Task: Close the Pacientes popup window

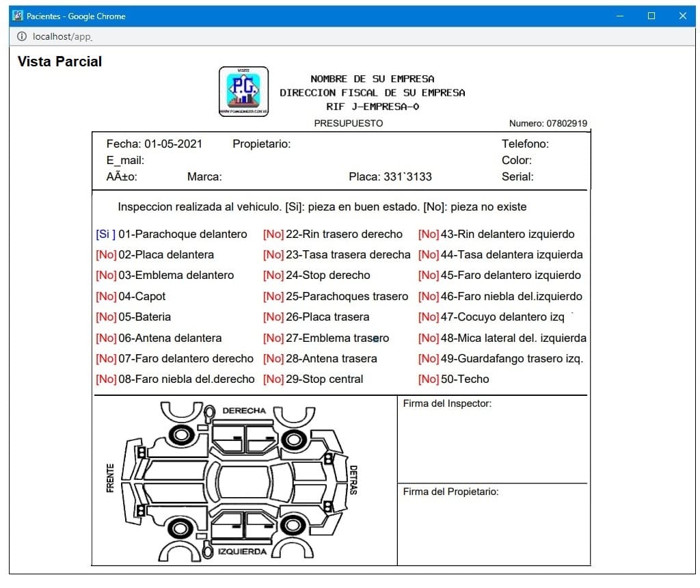Action: pos(682,16)
